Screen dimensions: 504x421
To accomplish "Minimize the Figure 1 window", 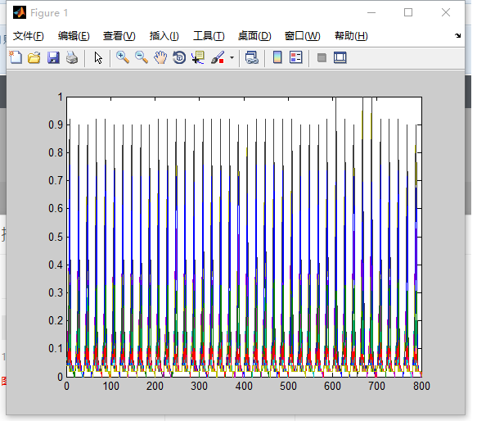I will 371,12.
